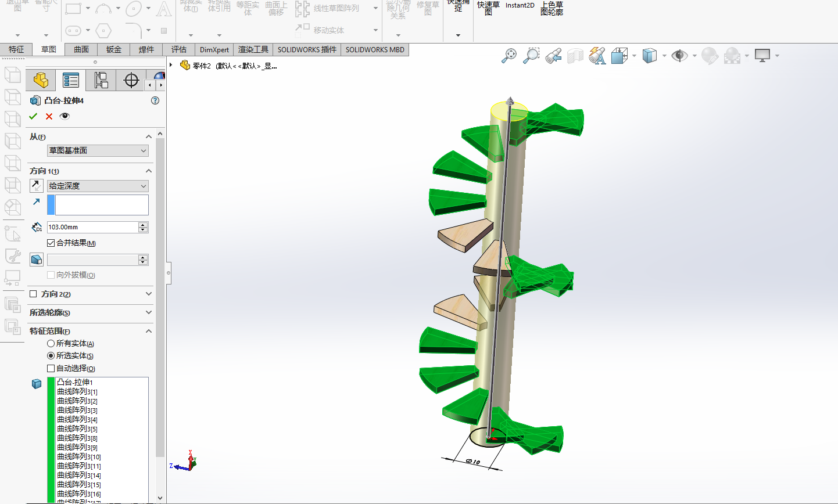This screenshot has width=838, height=504.
Task: Open View Orientation dropdown arrow
Action: click(634, 56)
